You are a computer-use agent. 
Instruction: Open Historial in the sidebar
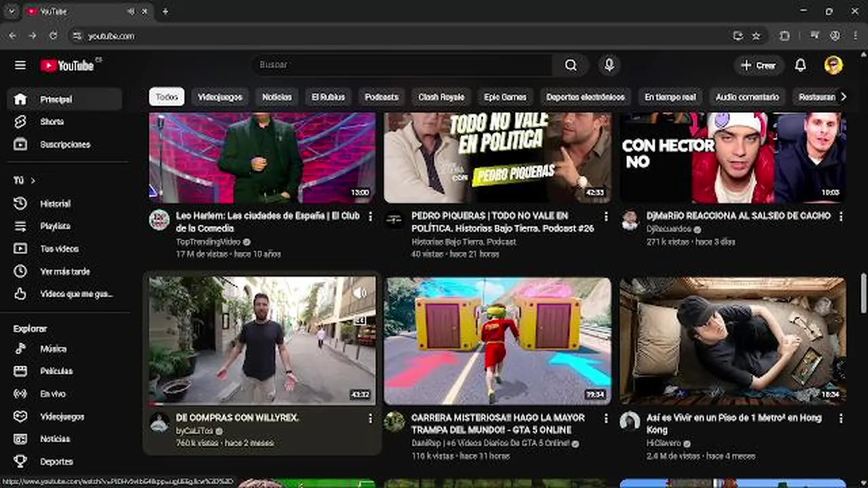(x=65, y=203)
